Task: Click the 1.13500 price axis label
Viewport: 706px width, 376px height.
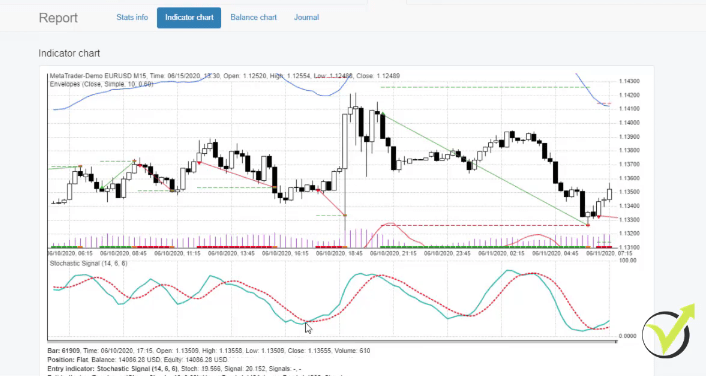Action: (629, 192)
